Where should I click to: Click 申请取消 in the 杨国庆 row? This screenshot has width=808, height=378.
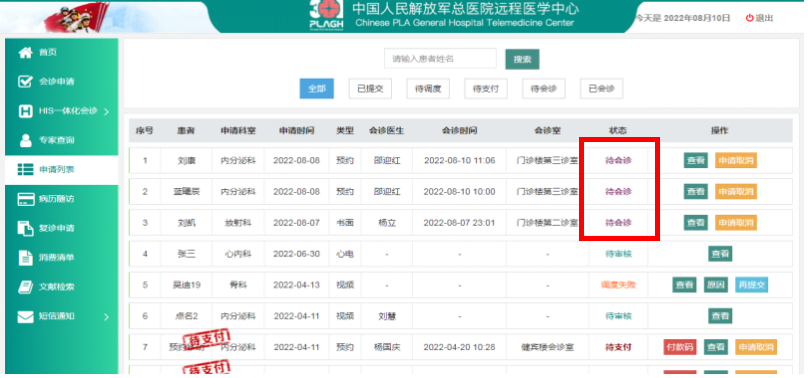click(756, 347)
